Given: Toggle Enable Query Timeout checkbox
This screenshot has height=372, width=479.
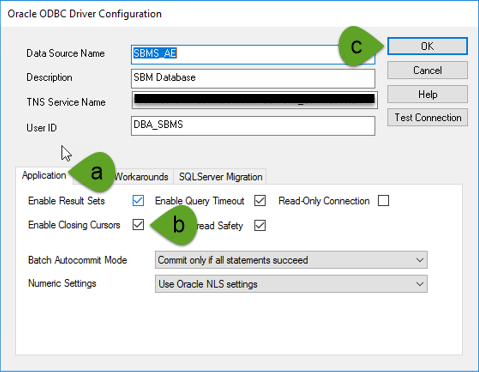Looking at the screenshot, I should click(260, 201).
